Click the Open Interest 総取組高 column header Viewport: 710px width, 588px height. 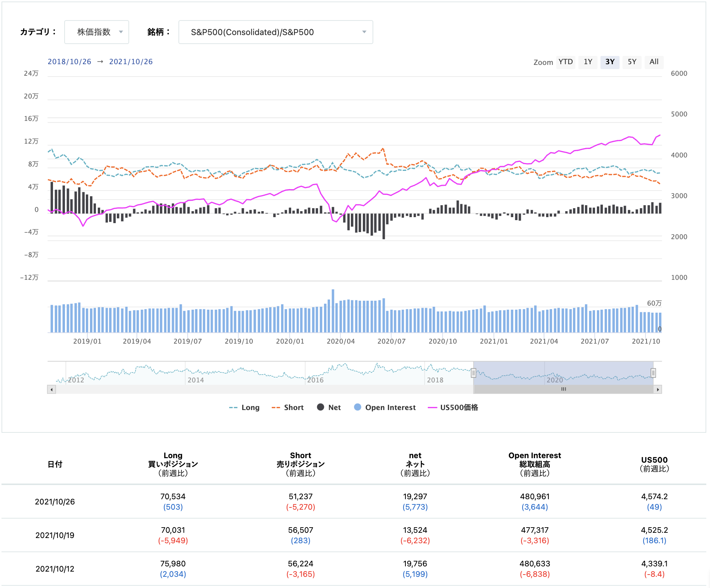point(535,465)
